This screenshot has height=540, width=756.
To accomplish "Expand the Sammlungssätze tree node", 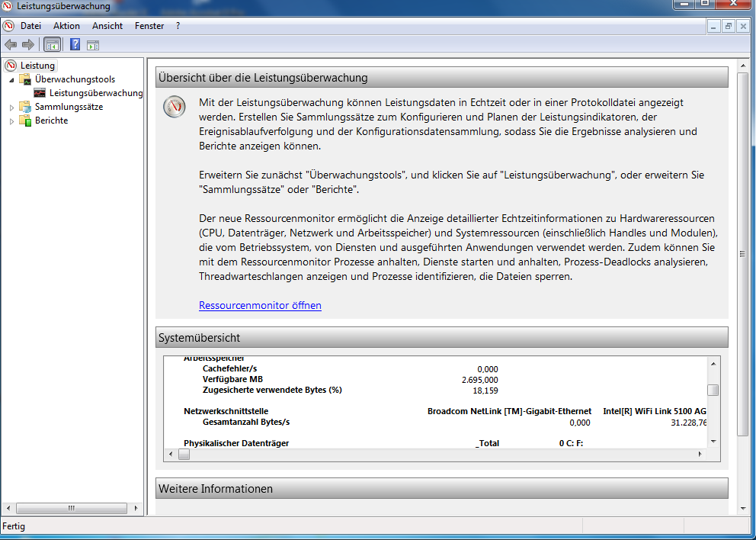I will coord(12,106).
